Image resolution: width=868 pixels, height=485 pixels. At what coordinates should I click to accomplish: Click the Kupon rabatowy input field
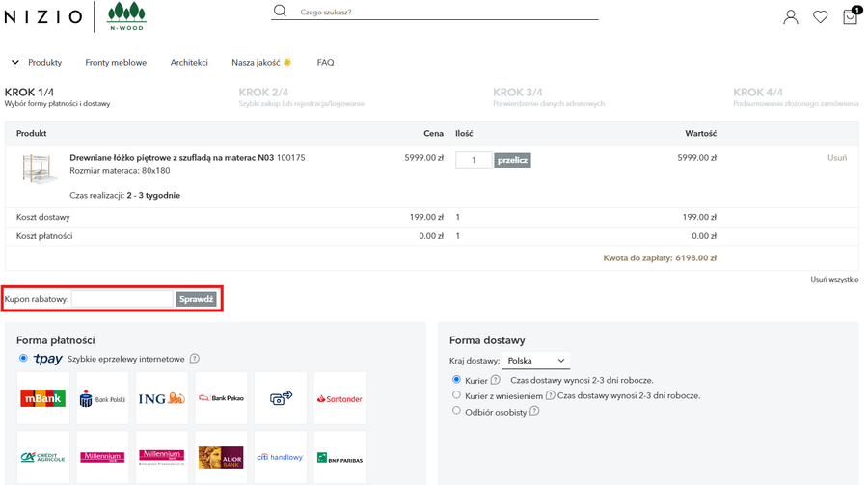[122, 299]
